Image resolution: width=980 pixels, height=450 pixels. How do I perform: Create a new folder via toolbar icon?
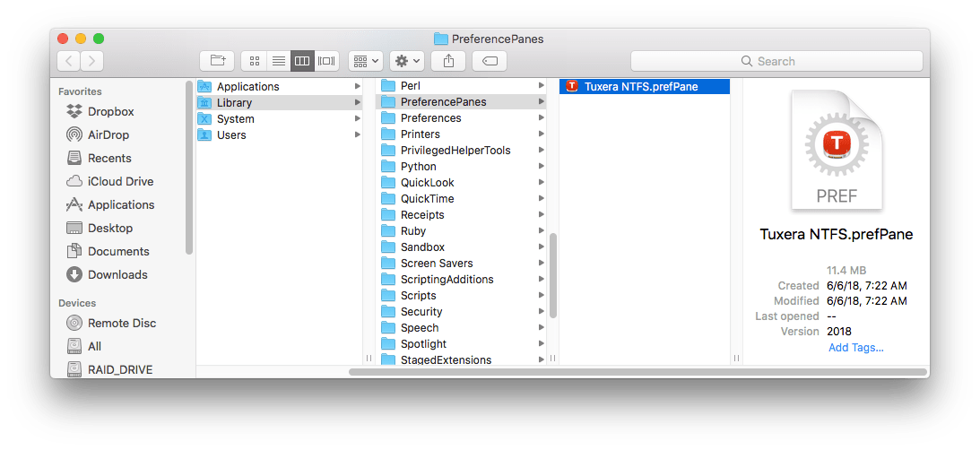pyautogui.click(x=217, y=61)
